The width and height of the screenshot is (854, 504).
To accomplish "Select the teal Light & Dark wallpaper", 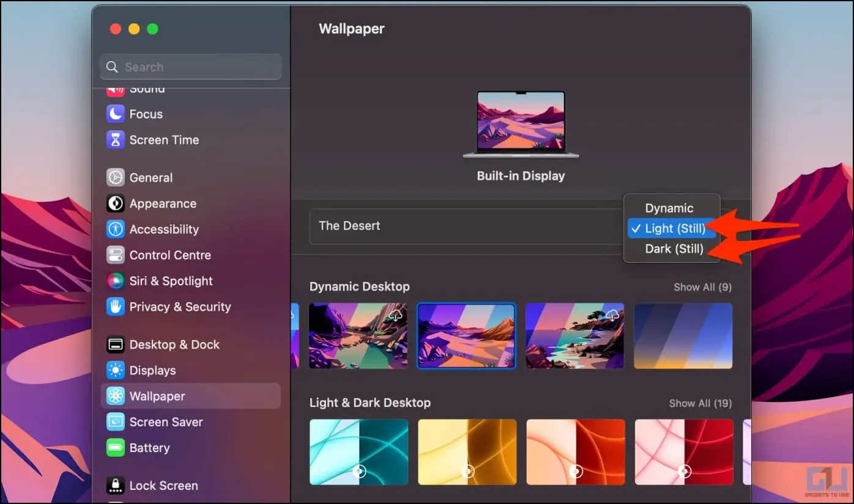I will [359, 452].
